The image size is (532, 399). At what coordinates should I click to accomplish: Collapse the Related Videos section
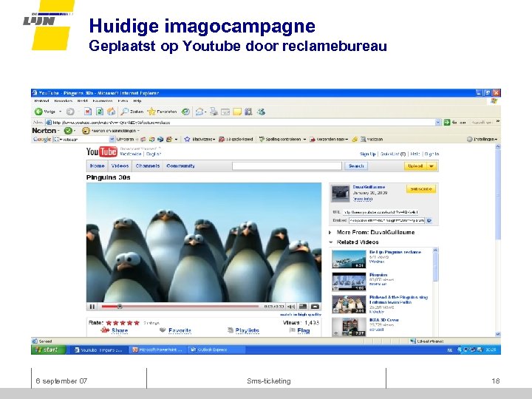click(x=331, y=242)
